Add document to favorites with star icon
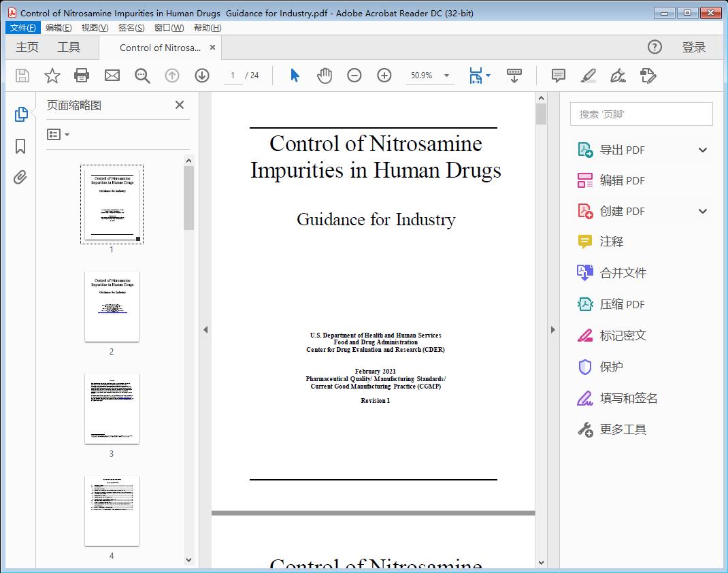The width and height of the screenshot is (728, 573). [52, 76]
